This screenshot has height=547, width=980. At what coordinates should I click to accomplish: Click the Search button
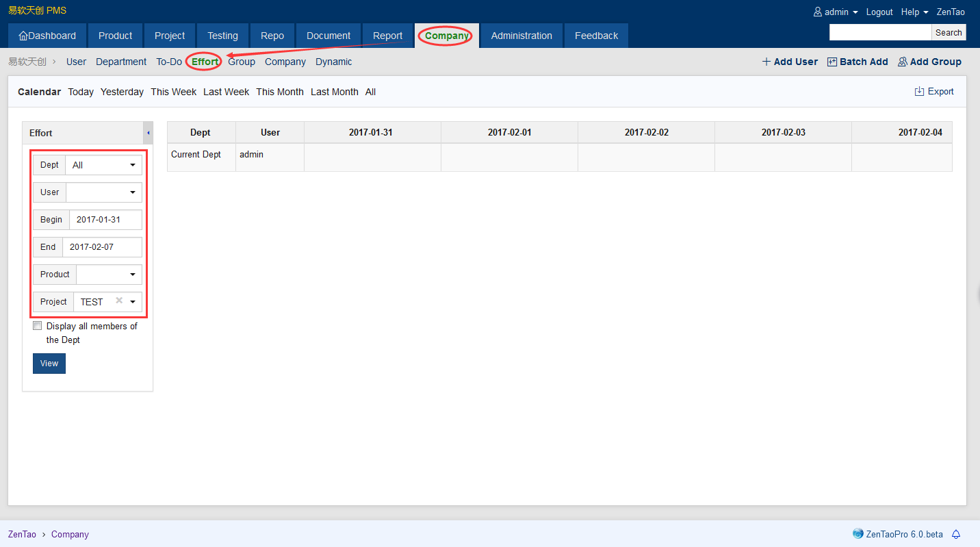949,32
